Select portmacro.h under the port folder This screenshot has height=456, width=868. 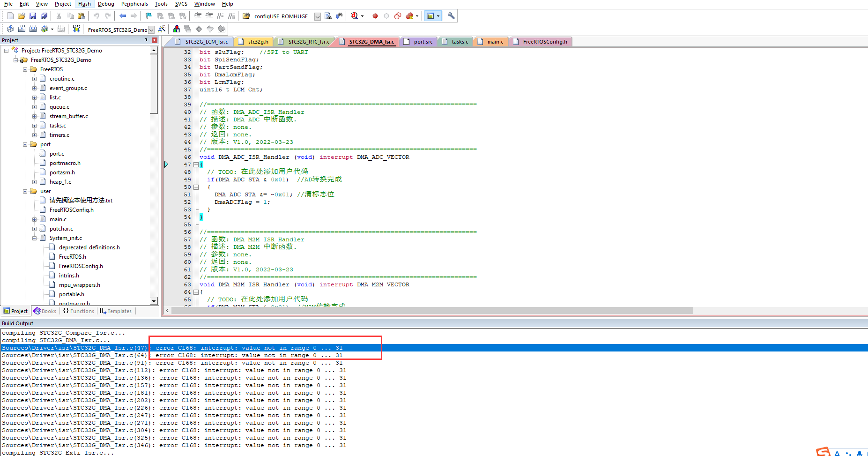pos(65,163)
